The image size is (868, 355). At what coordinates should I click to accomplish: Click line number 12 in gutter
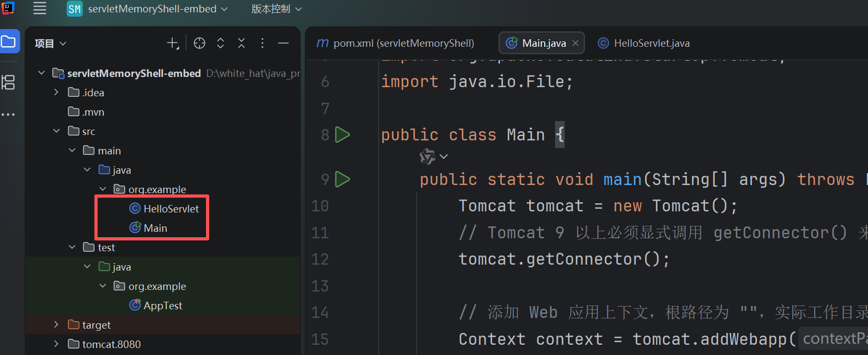(320, 259)
